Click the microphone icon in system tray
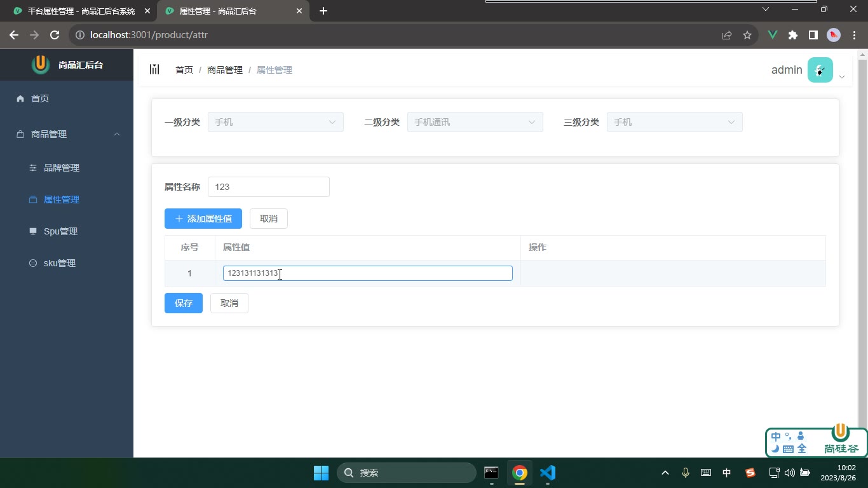This screenshot has height=488, width=868. tap(686, 473)
